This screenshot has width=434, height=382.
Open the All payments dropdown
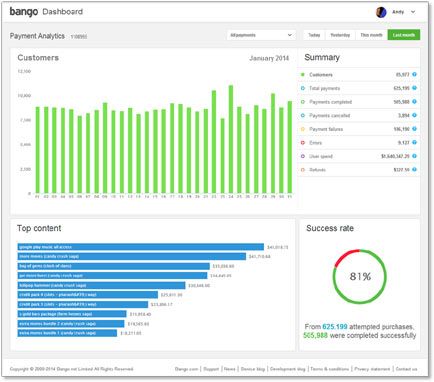tap(261, 35)
